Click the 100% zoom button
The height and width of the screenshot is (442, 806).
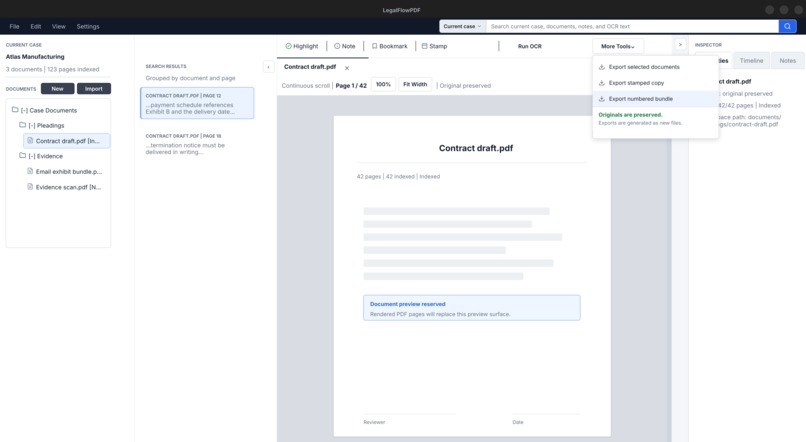point(383,84)
